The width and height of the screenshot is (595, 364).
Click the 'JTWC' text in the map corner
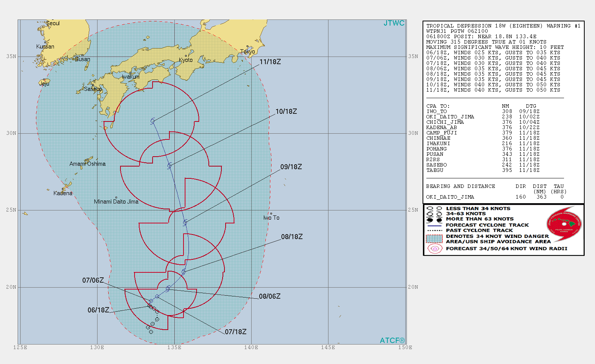[x=394, y=23]
